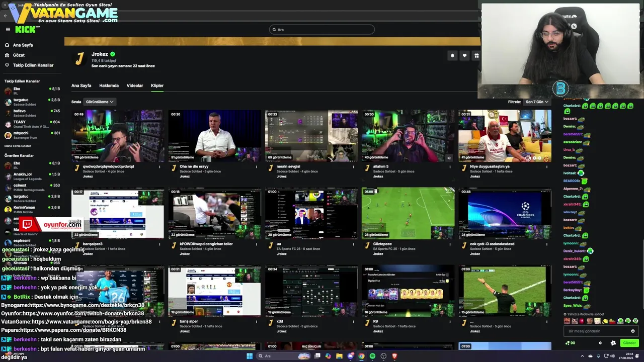Click the "barış alper" clip title
This screenshot has width=644, height=362.
190,321
